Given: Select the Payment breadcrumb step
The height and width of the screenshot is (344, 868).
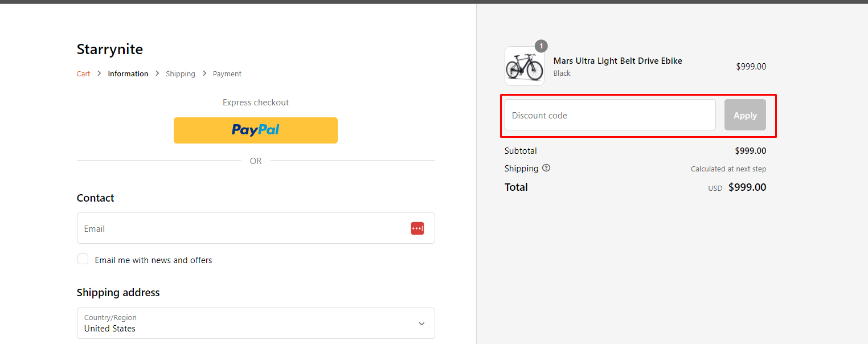Looking at the screenshot, I should tap(227, 74).
